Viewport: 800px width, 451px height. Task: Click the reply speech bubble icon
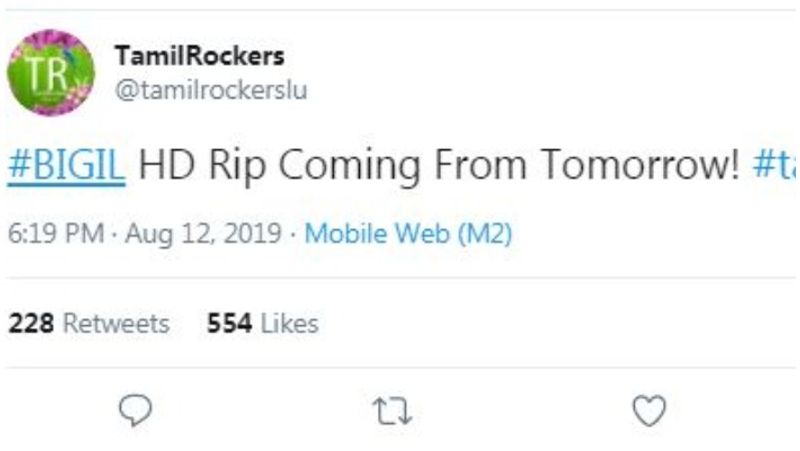[135, 410]
